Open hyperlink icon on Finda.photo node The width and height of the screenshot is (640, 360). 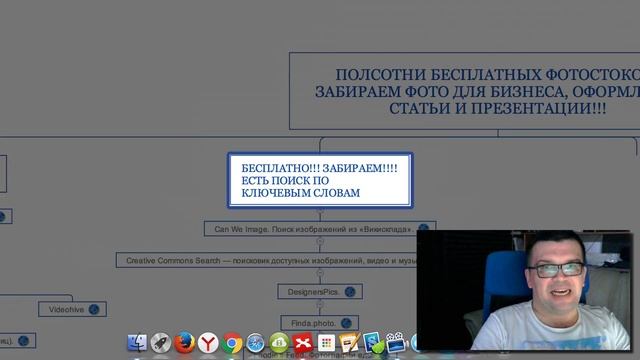pyautogui.click(x=346, y=323)
